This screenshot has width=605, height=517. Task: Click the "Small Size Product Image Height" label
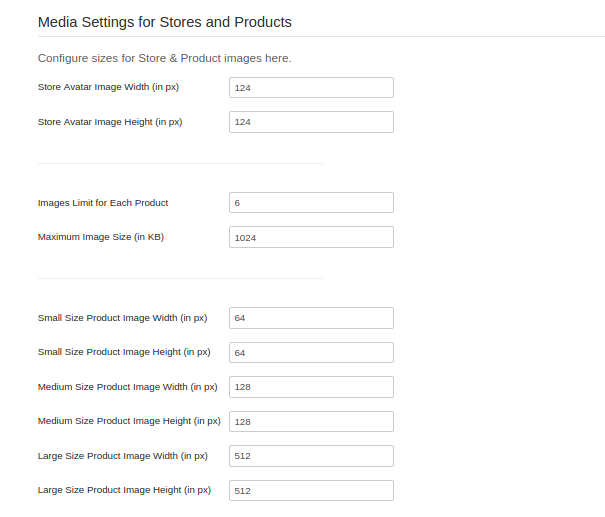[124, 352]
